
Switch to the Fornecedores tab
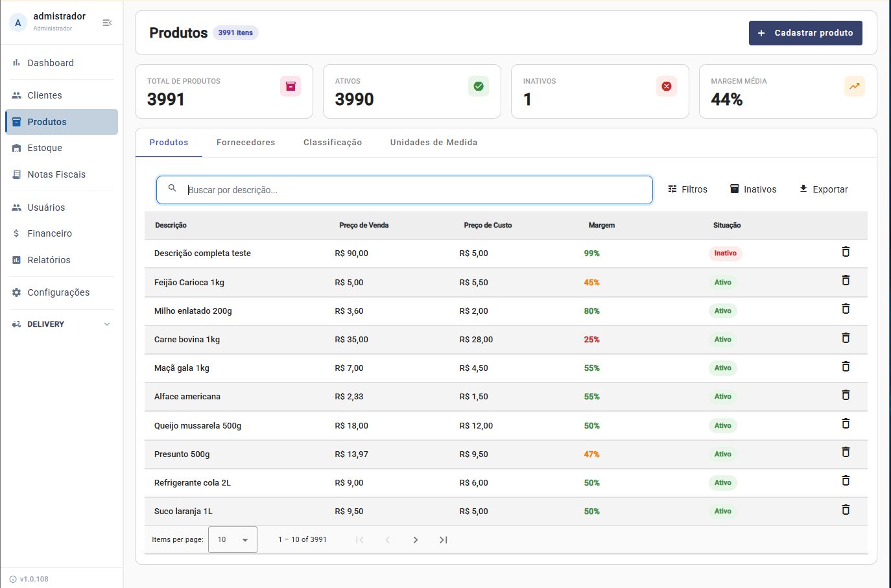point(246,143)
